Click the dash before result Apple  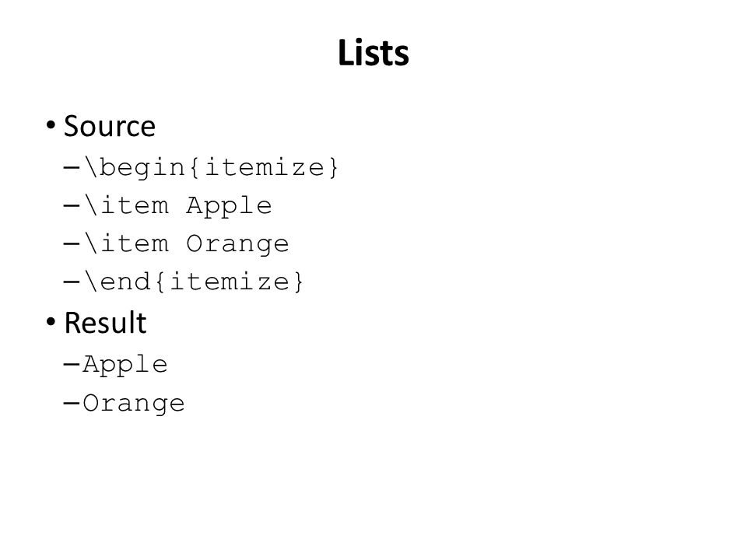pos(71,365)
